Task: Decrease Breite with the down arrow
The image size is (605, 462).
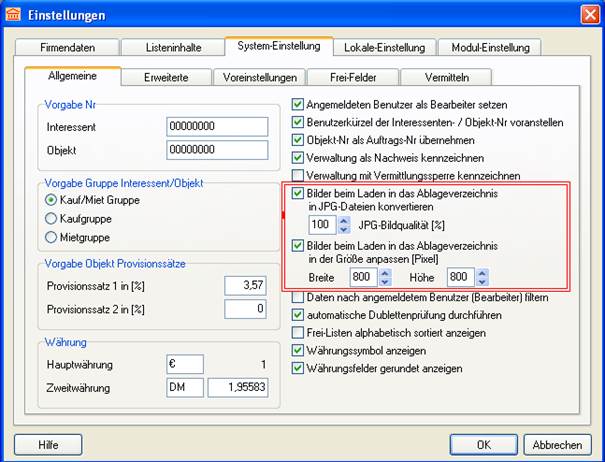Action: 385,282
